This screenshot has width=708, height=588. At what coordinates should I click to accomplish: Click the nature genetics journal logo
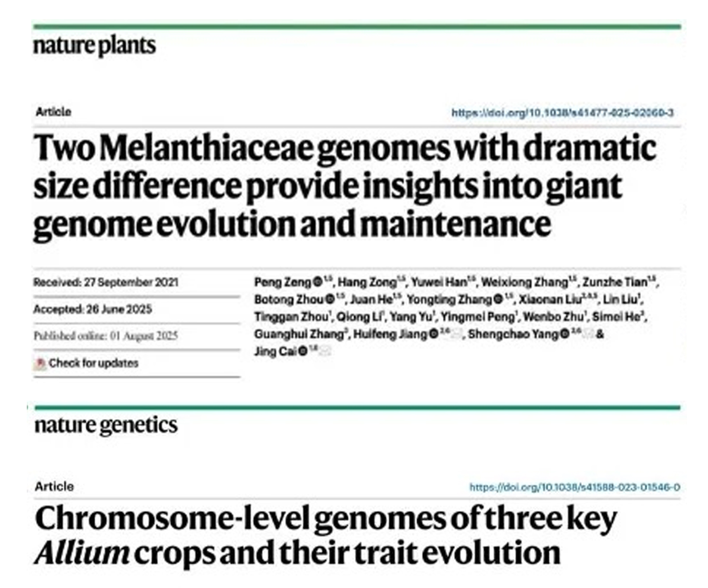pyautogui.click(x=106, y=425)
